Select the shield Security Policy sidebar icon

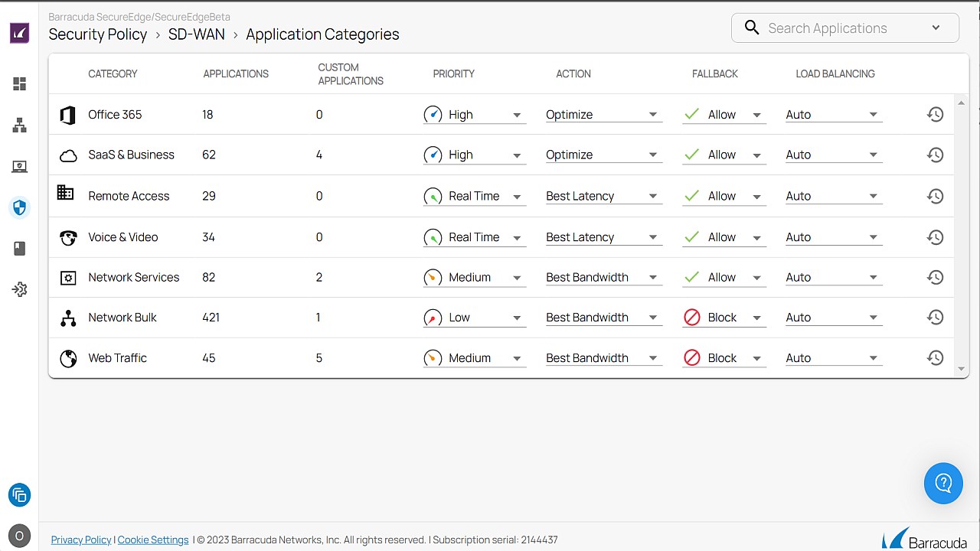20,207
